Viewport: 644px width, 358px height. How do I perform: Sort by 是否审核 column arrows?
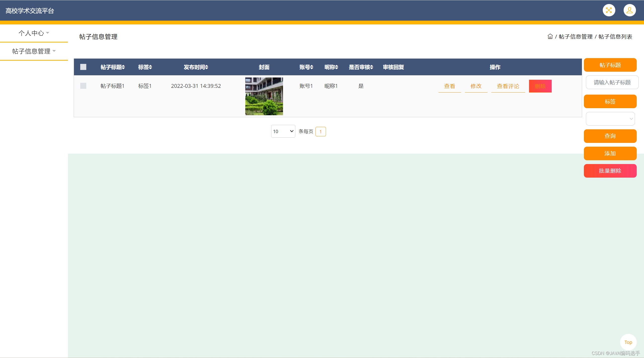pos(372,67)
